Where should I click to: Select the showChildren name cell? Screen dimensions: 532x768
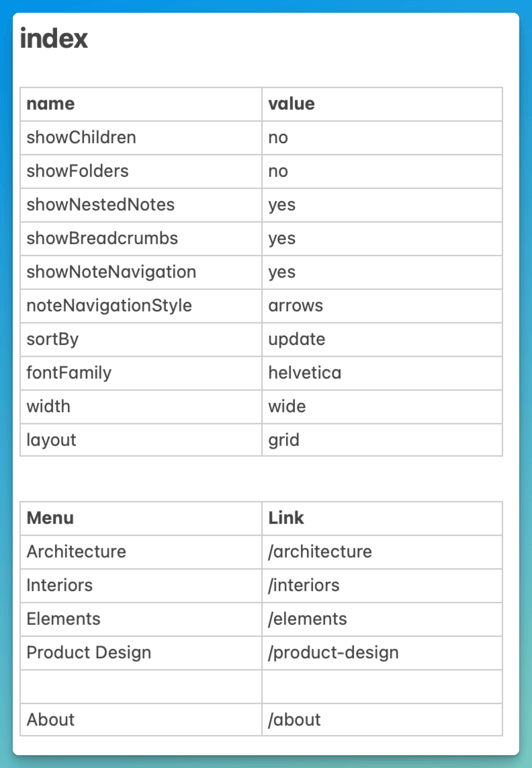[x=141, y=138]
